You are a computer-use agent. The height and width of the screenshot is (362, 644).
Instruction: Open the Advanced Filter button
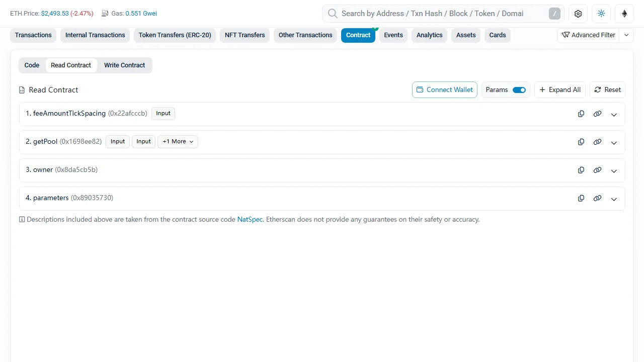589,35
